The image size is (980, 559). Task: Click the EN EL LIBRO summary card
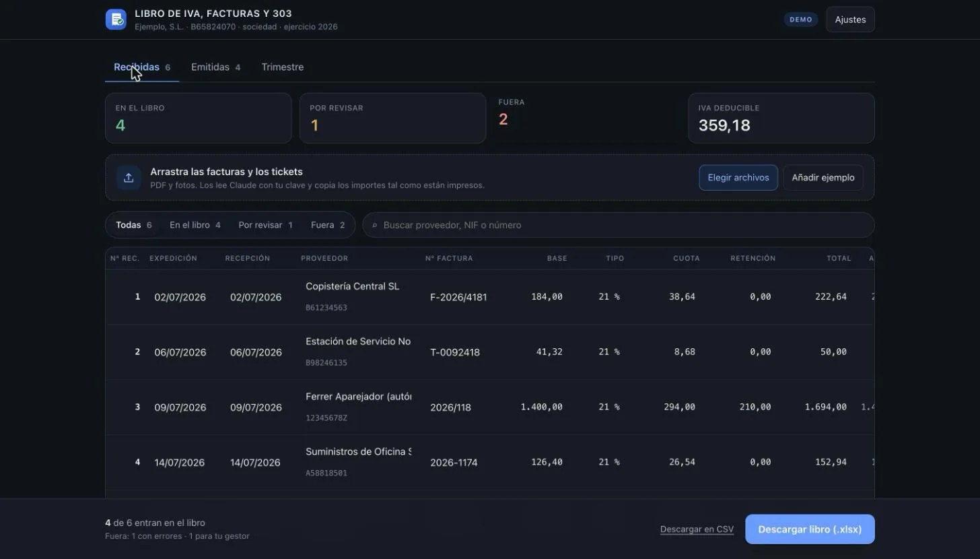pyautogui.click(x=199, y=118)
